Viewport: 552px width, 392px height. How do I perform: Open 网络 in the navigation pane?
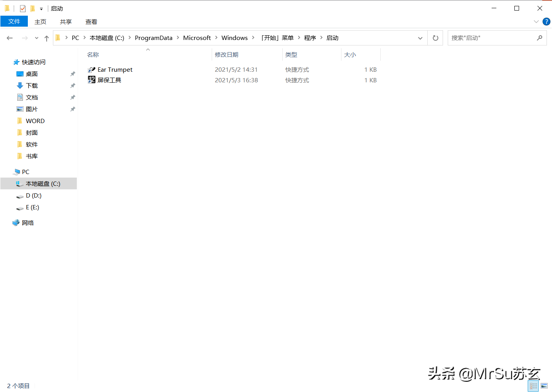tap(28, 223)
